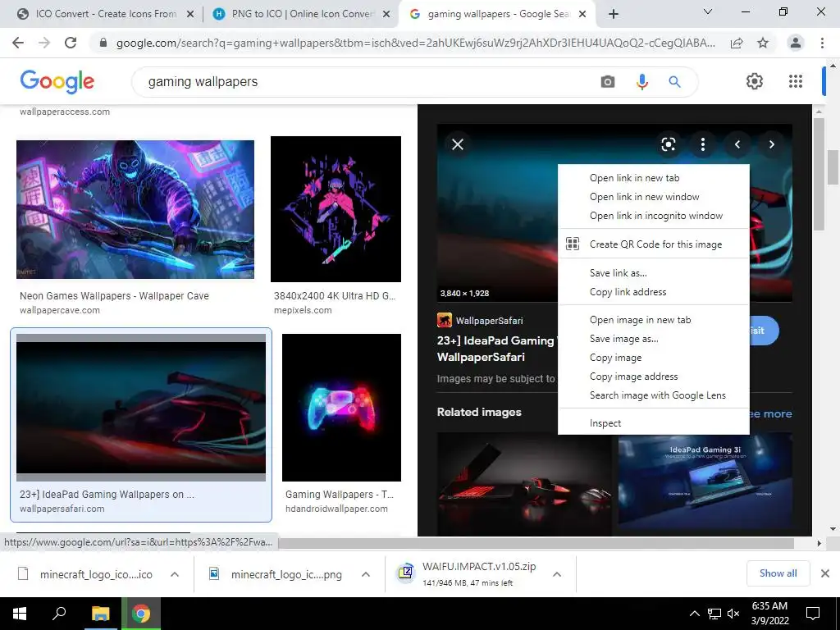Viewport: 840px width, 630px height.
Task: Click Chrome icon in taskbar
Action: pyautogui.click(x=141, y=614)
